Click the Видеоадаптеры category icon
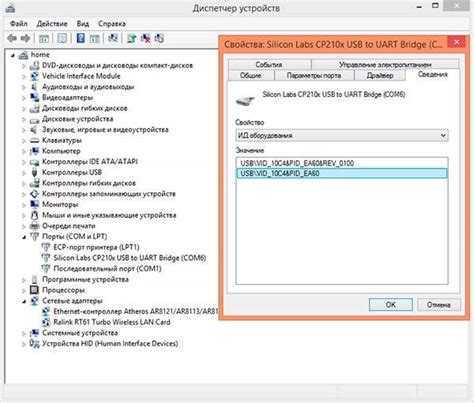Screen dimensions: 474x403 (34, 98)
